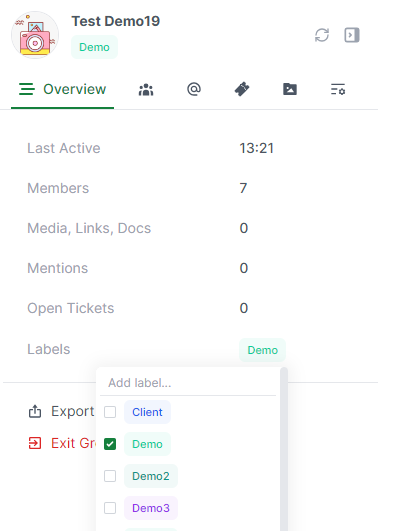Image resolution: width=394 pixels, height=531 pixels.
Task: Open the mentions @ tab icon
Action: [194, 89]
